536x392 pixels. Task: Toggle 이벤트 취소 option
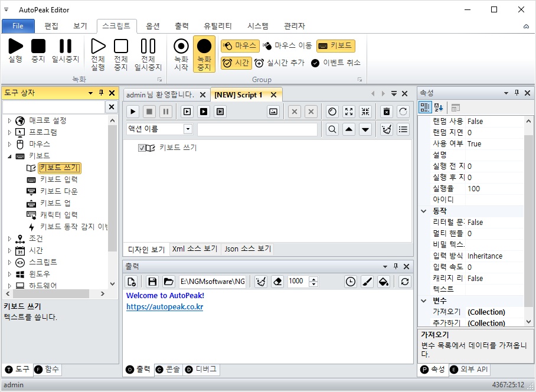[336, 63]
